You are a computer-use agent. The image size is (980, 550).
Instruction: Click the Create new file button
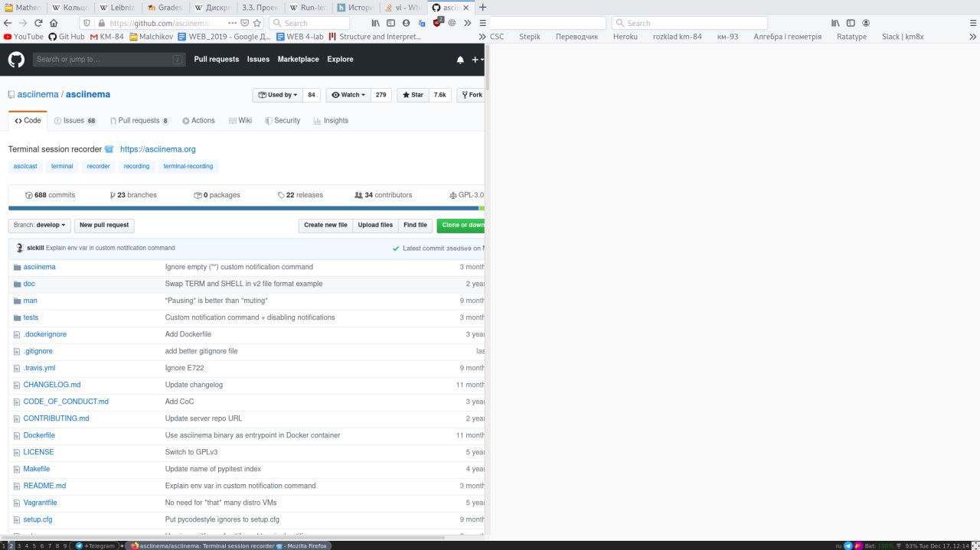(325, 225)
